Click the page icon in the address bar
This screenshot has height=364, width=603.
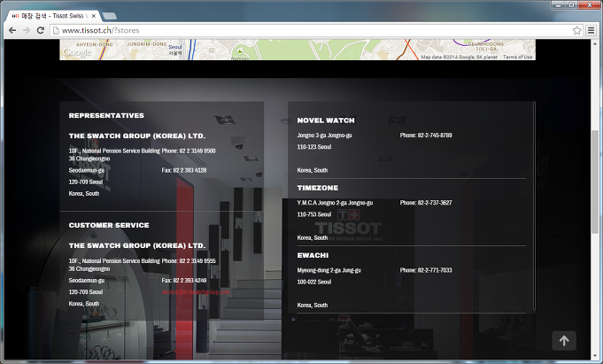coord(56,30)
